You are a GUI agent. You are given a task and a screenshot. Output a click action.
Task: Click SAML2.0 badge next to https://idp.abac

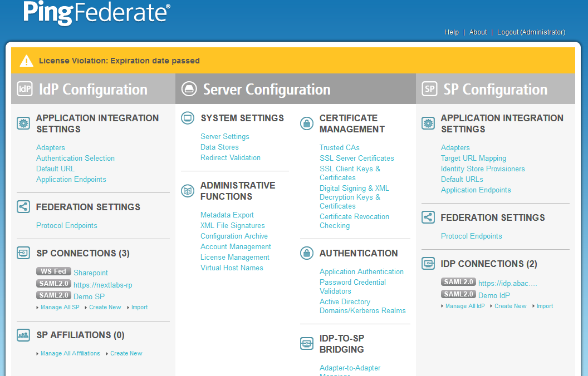[458, 282]
